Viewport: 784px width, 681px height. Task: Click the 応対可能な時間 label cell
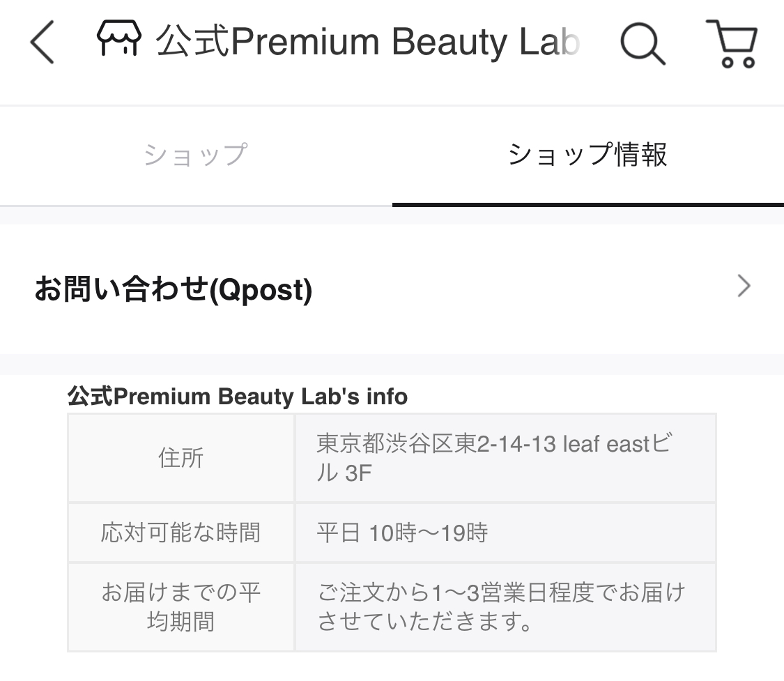pyautogui.click(x=181, y=533)
